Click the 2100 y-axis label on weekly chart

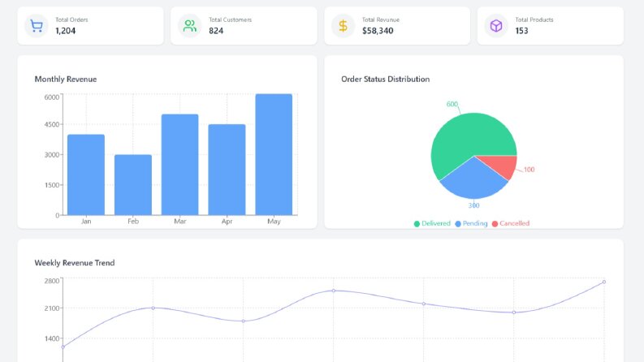point(52,308)
